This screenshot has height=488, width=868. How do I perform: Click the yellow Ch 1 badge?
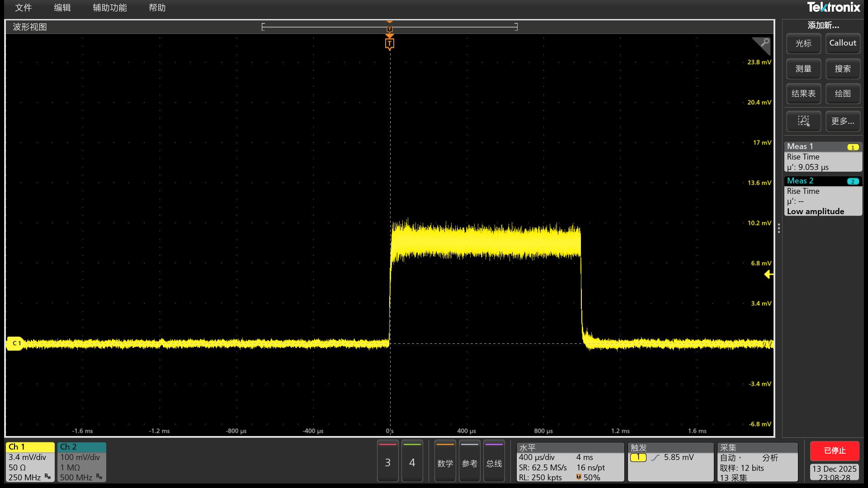[x=30, y=462]
